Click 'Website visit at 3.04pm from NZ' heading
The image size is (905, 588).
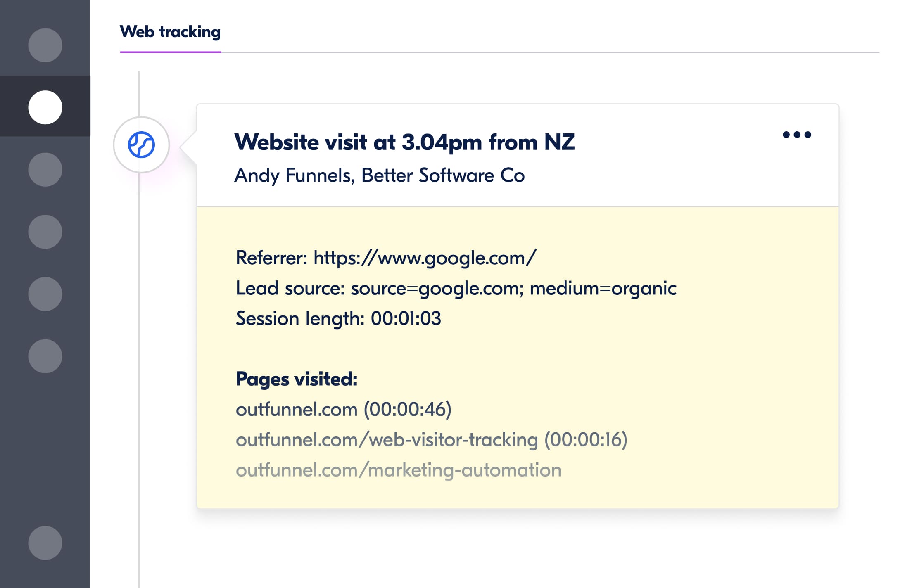click(x=404, y=142)
